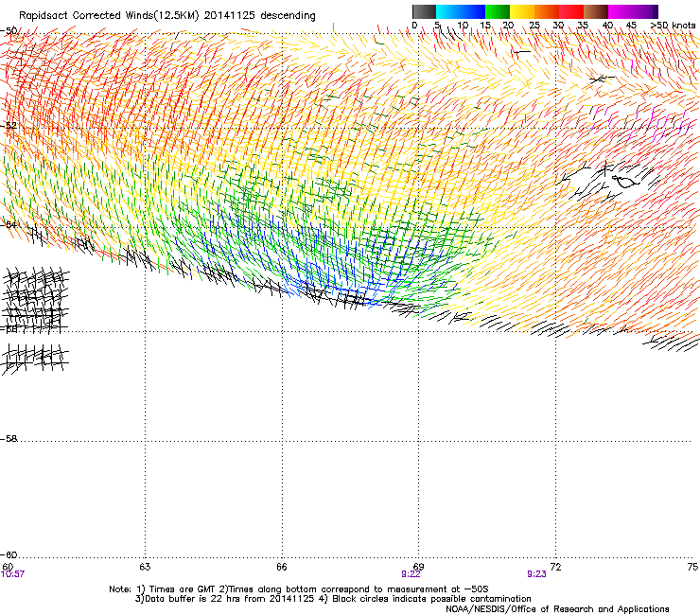Viewport: 700px width, 615px height.
Task: Click the purple 10:57 time stamp
Action: pos(12,574)
